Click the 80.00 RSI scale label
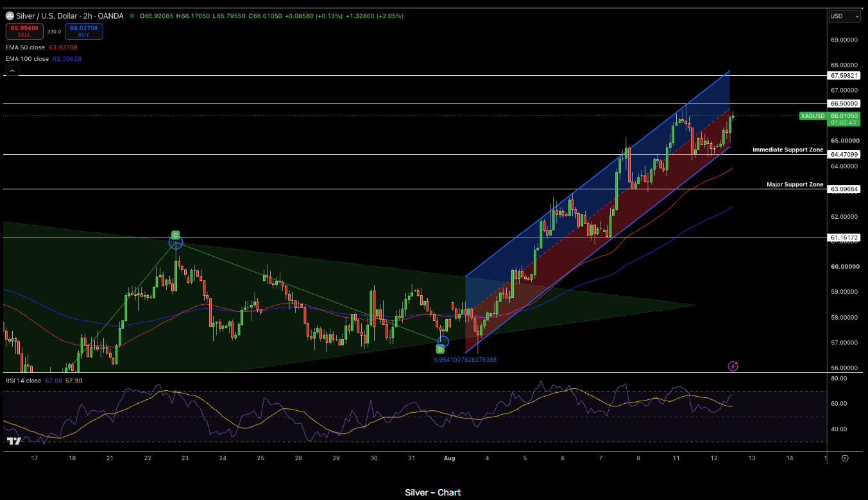The height and width of the screenshot is (500, 868). click(839, 379)
